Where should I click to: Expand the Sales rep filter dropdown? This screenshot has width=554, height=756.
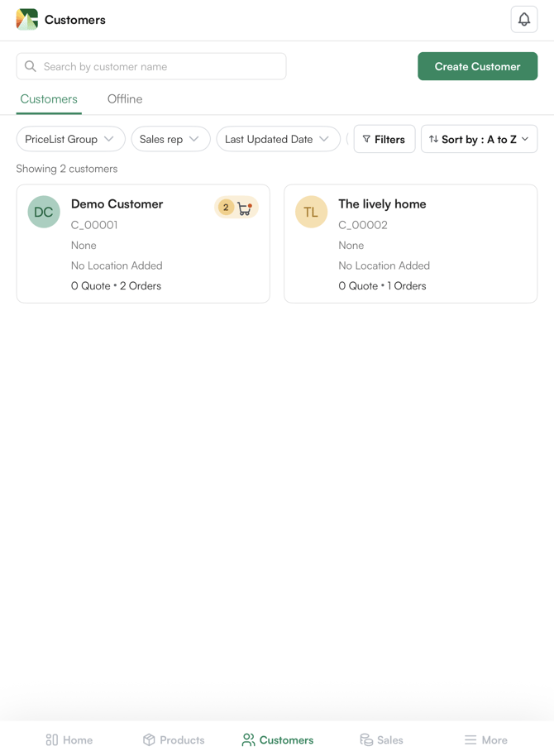click(x=170, y=139)
